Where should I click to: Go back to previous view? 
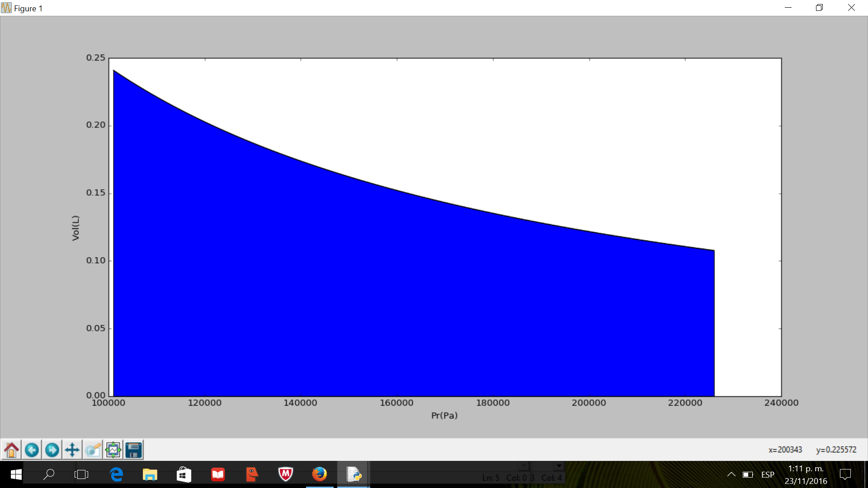32,450
